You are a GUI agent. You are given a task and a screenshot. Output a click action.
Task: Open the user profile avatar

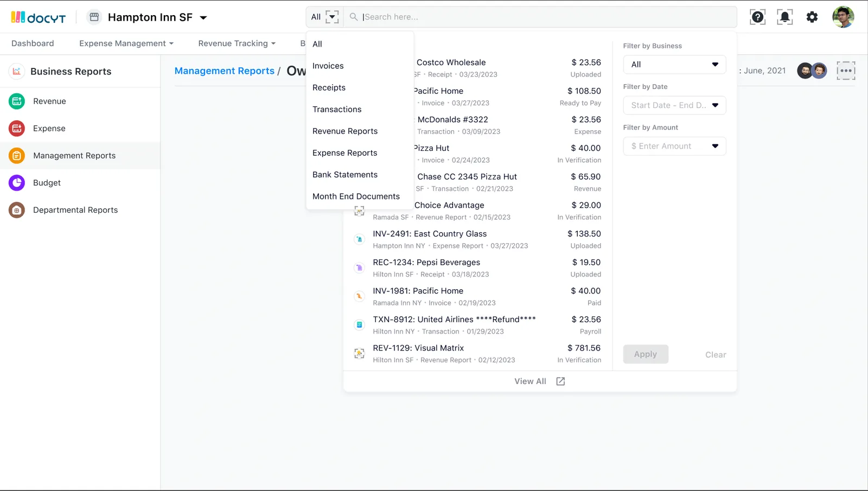[x=843, y=17]
